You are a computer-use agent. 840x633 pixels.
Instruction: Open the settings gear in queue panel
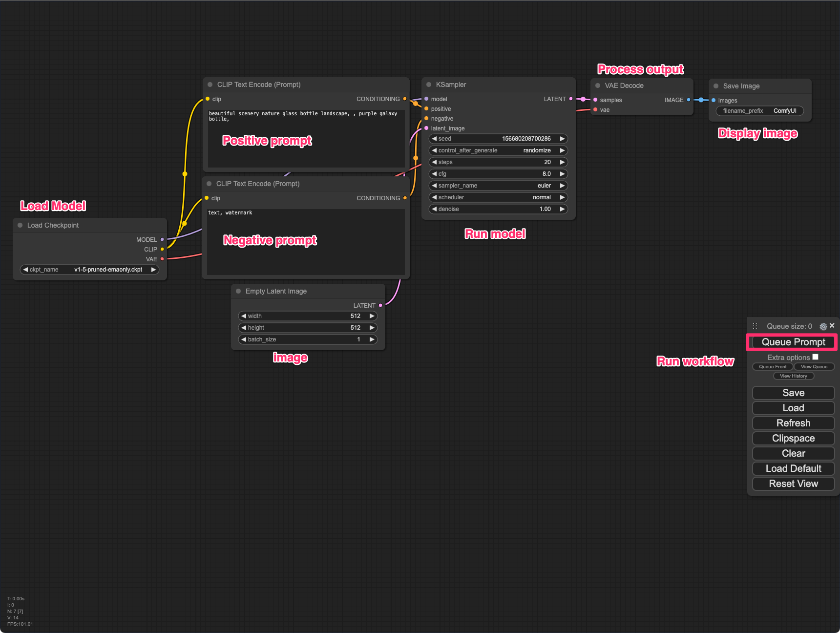(823, 326)
